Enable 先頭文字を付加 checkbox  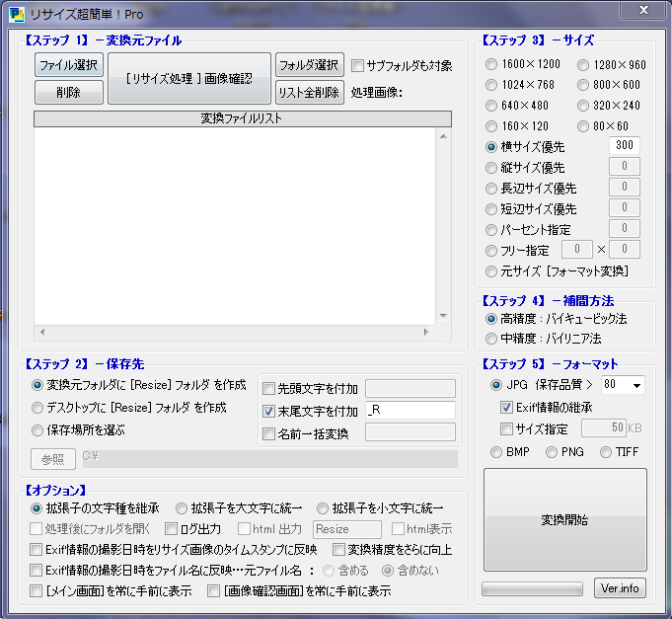pyautogui.click(x=268, y=389)
